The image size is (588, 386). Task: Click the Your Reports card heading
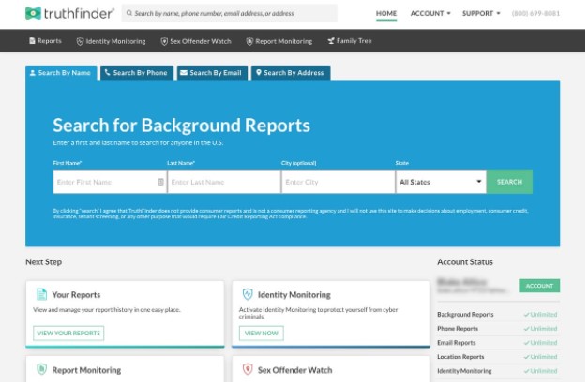[x=76, y=295]
